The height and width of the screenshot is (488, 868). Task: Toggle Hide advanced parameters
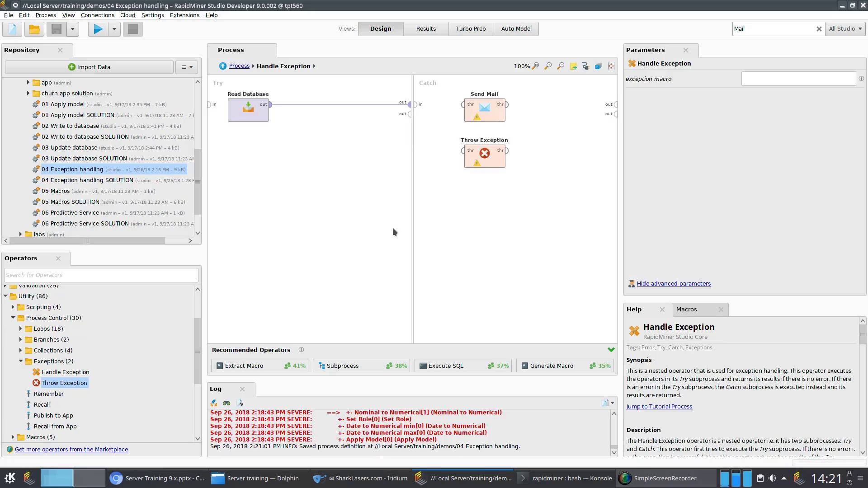[674, 284]
